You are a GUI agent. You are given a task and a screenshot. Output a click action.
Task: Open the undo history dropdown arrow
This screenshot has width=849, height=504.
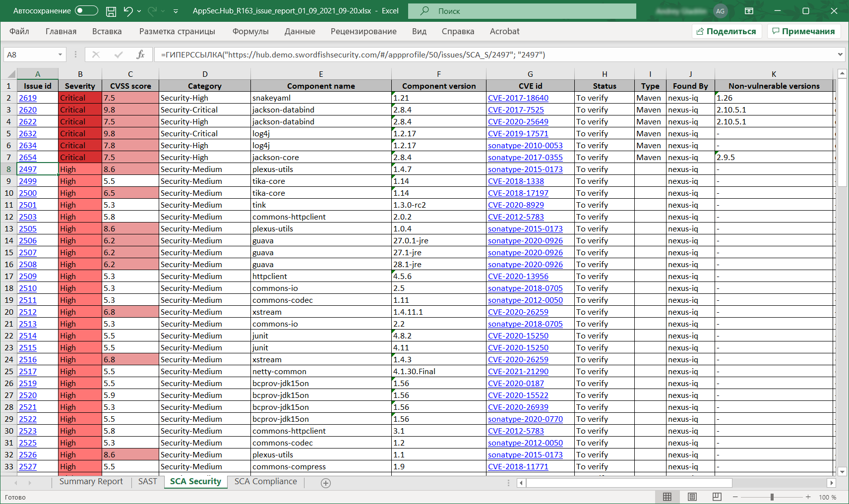click(139, 11)
